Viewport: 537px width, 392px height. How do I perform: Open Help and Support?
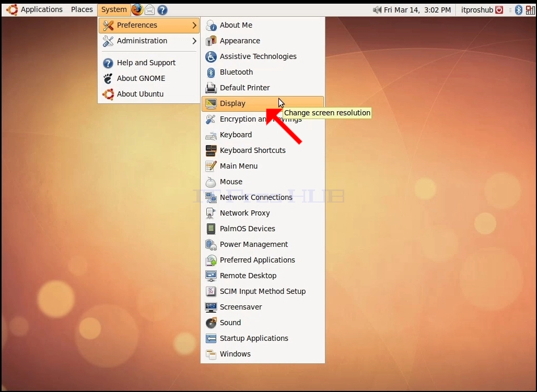click(x=149, y=63)
